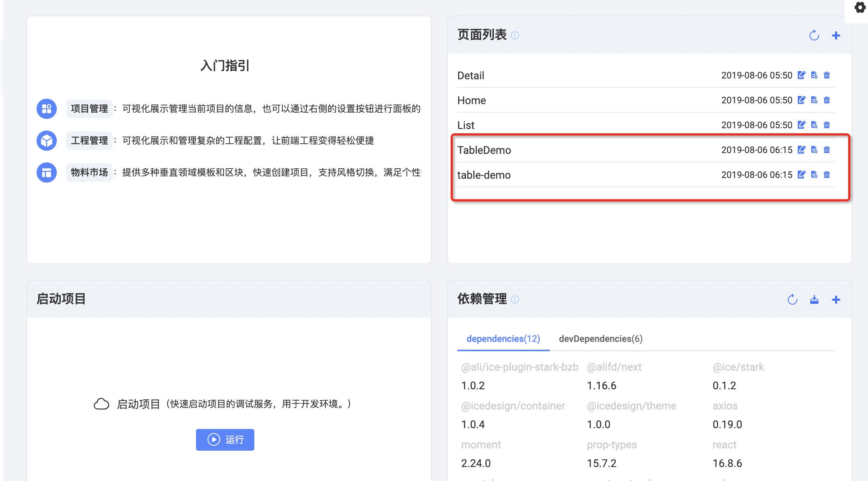
Task: Delete the List page
Action: [x=826, y=125]
